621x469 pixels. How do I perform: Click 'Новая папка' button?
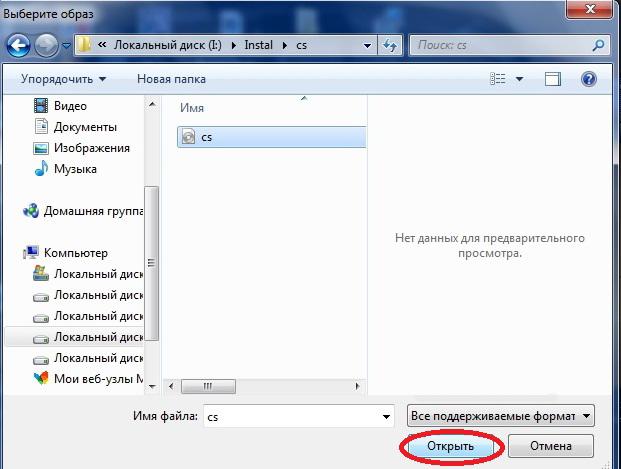[x=171, y=79]
